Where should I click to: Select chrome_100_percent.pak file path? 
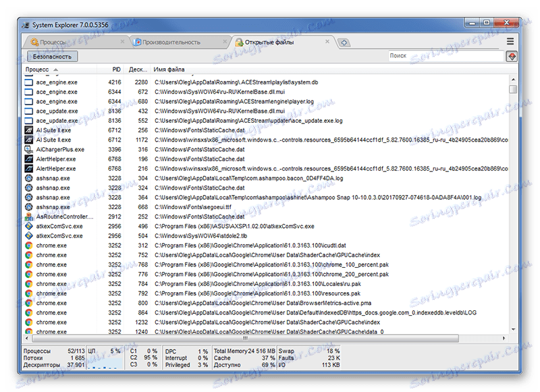click(272, 265)
